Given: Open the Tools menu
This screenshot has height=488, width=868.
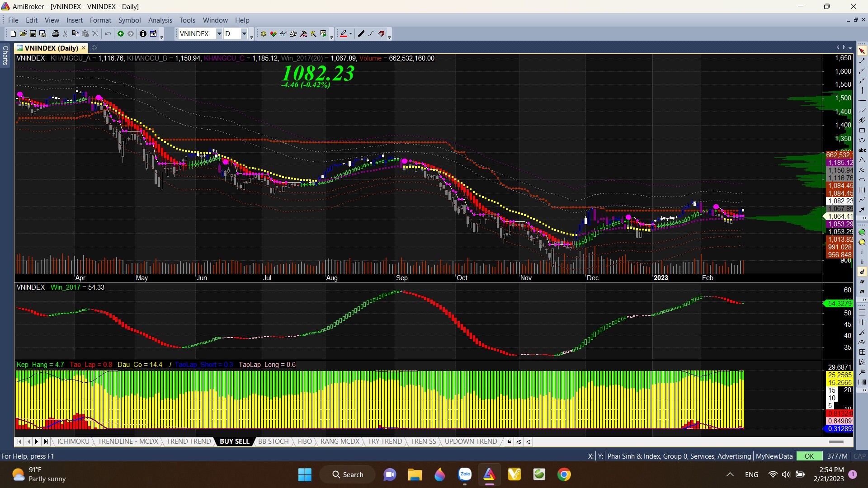Looking at the screenshot, I should 187,20.
